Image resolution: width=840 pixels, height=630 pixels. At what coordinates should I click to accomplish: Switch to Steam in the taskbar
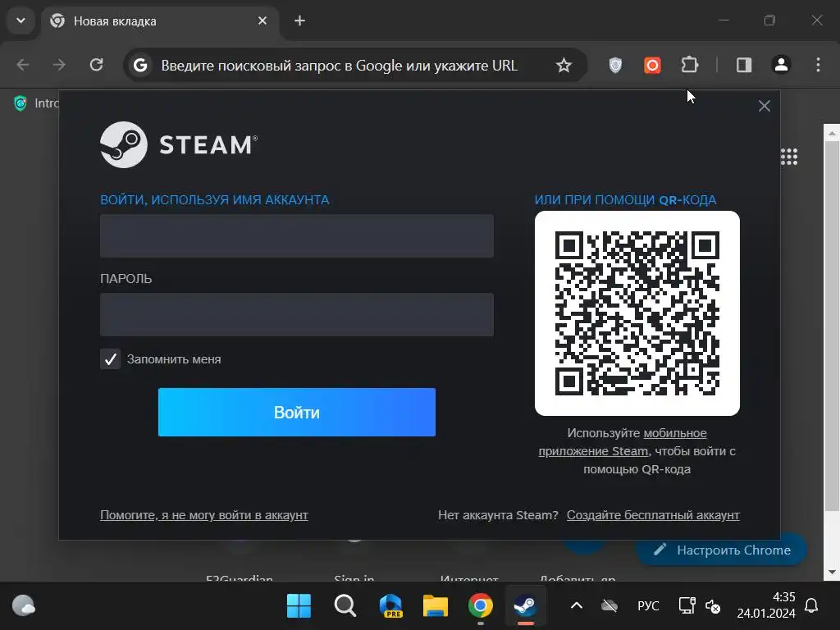pyautogui.click(x=526, y=606)
